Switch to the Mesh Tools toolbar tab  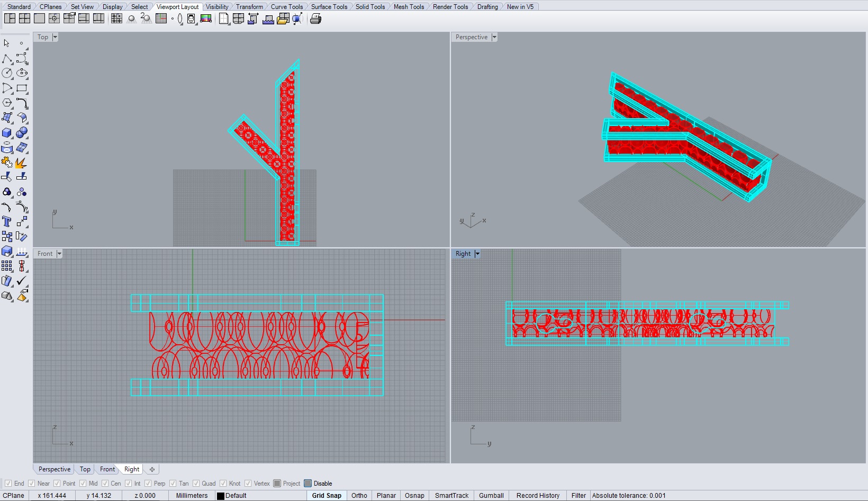tap(409, 7)
